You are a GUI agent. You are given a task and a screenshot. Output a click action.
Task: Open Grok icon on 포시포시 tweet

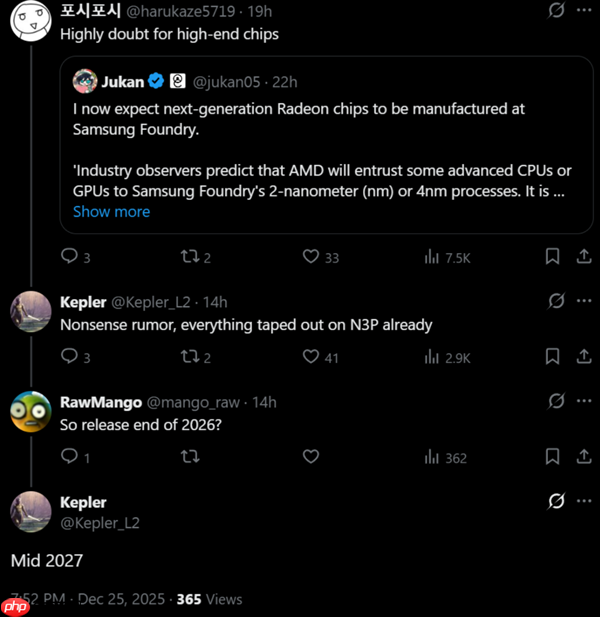click(x=557, y=11)
